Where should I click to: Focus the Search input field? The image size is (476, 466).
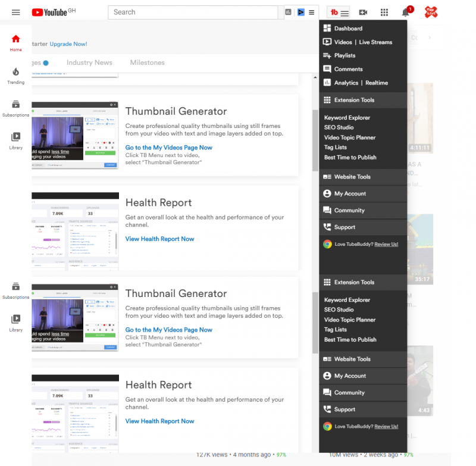coord(193,12)
